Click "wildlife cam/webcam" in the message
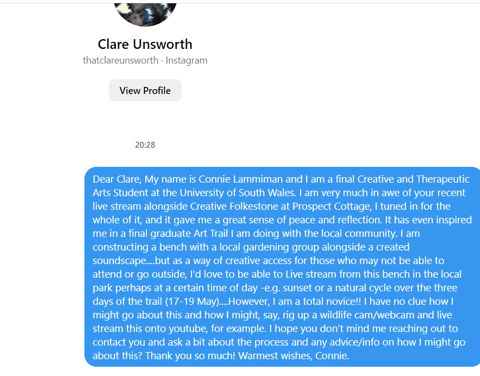Viewport: 480px width, 376px height. point(367,315)
